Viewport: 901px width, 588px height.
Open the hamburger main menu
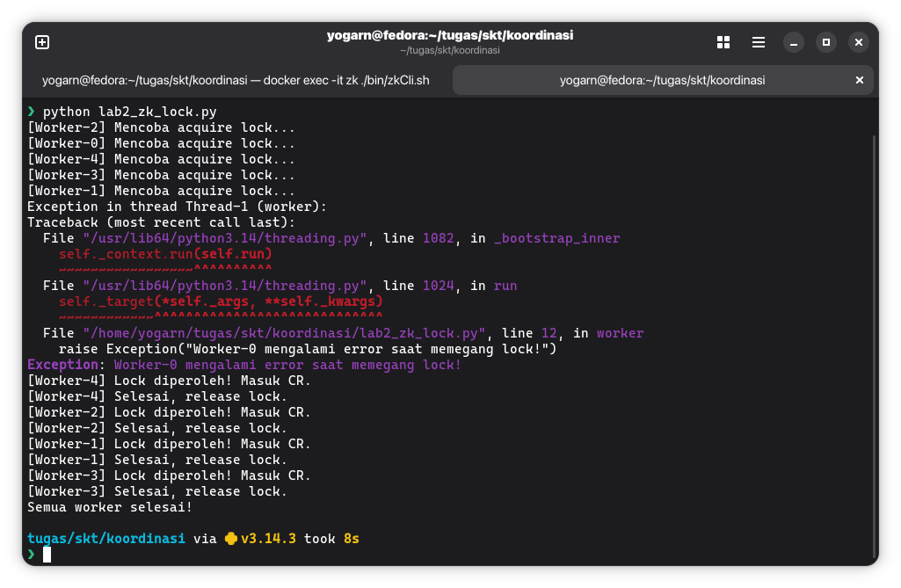click(759, 42)
